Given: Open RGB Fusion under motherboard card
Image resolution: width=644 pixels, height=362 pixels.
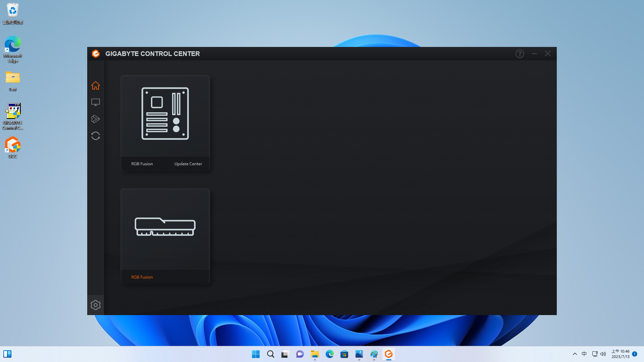Looking at the screenshot, I should 142,164.
